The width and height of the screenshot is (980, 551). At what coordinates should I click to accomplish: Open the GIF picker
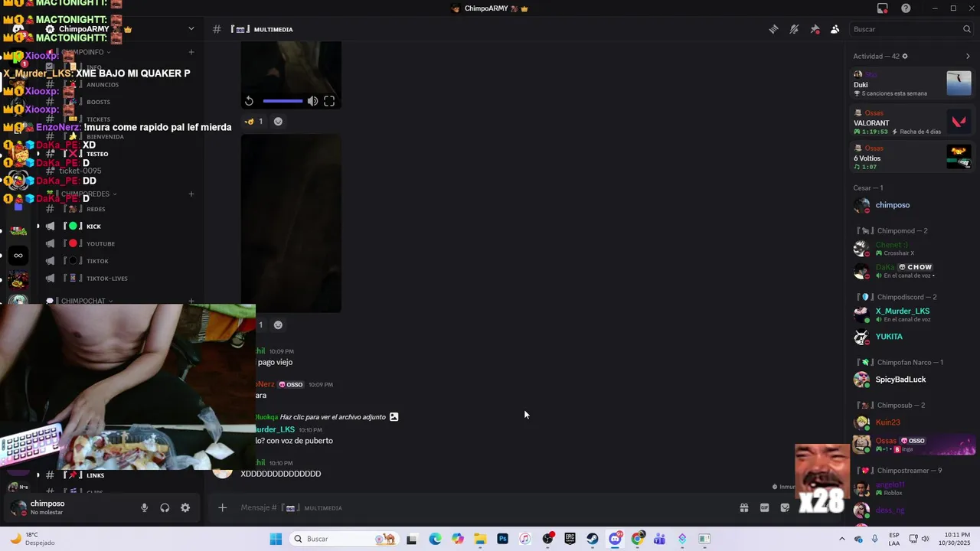764,507
